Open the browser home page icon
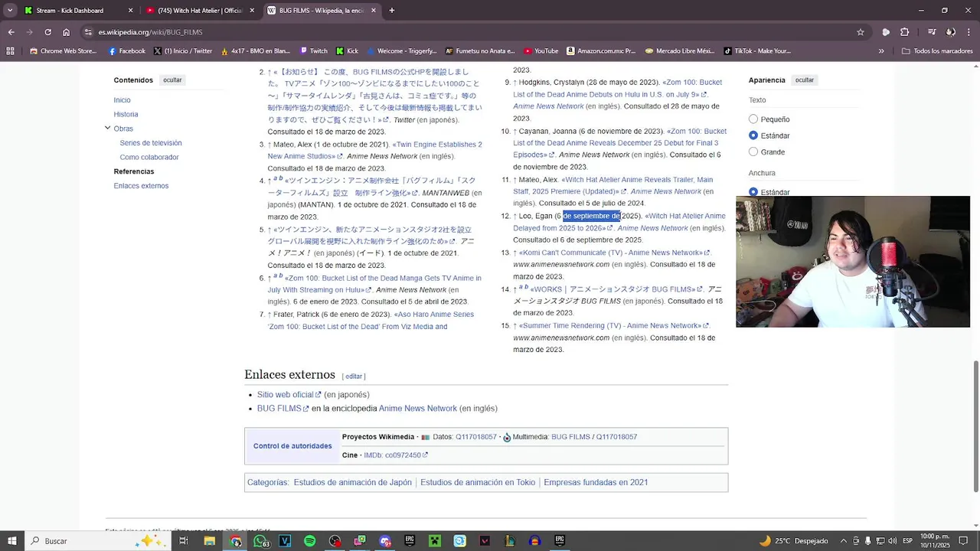The height and width of the screenshot is (551, 980). pos(67,32)
